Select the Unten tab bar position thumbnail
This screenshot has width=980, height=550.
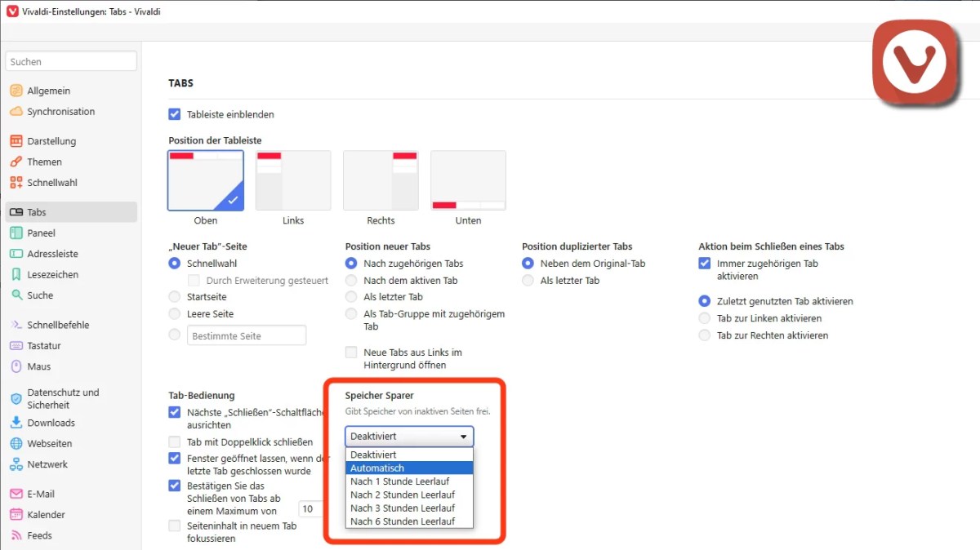pyautogui.click(x=468, y=181)
